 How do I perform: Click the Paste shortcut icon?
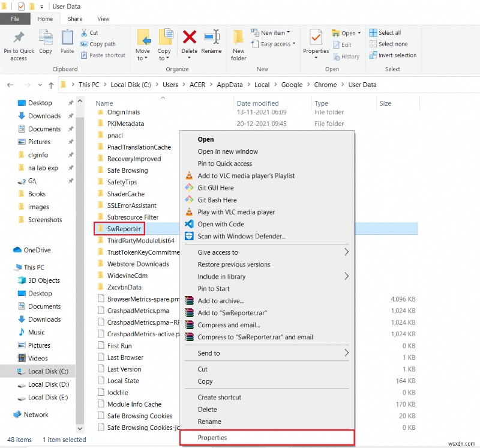tap(103, 55)
